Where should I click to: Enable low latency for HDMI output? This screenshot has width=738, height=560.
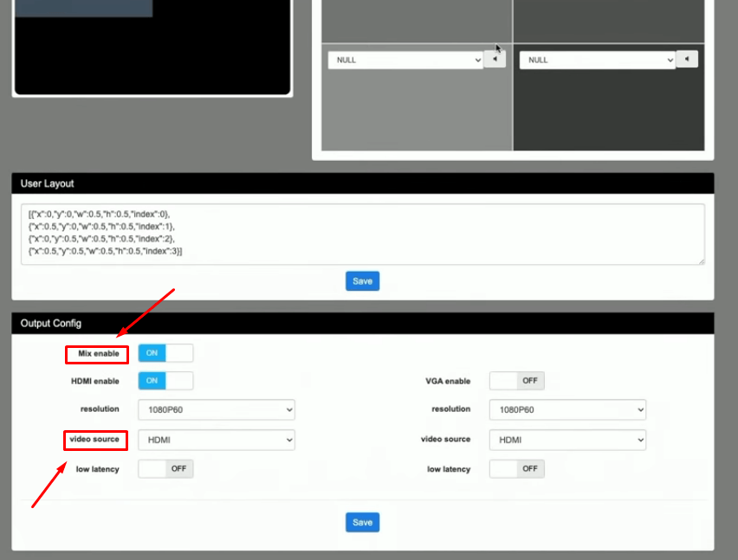pyautogui.click(x=165, y=469)
